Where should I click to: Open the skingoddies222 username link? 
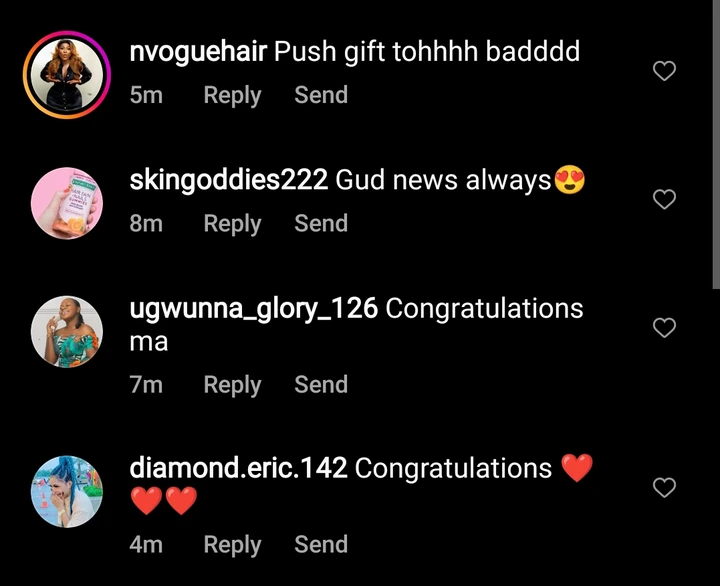229,180
